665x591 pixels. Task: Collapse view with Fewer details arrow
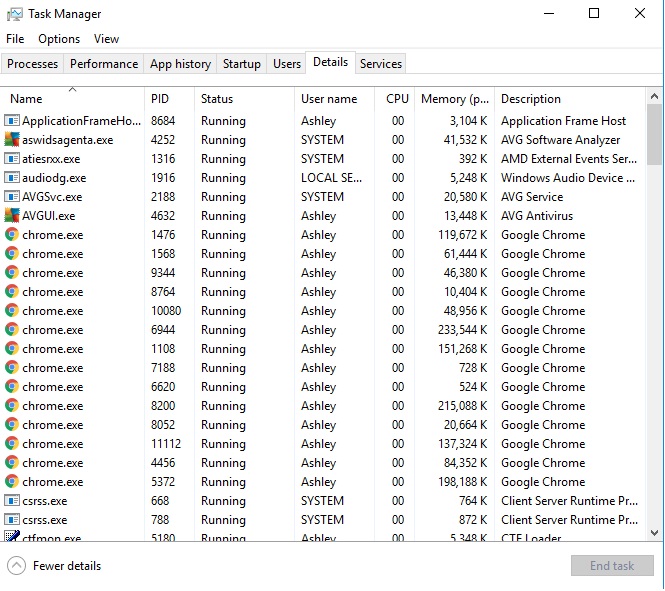click(16, 566)
